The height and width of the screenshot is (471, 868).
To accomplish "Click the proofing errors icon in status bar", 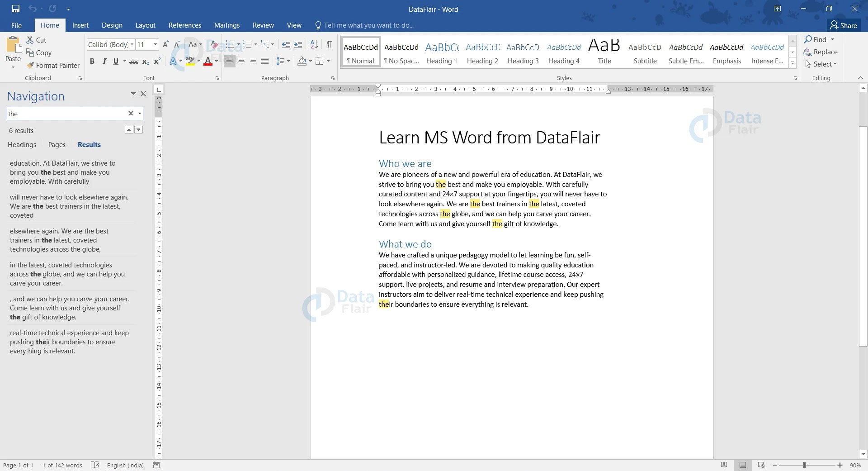I will pos(95,465).
